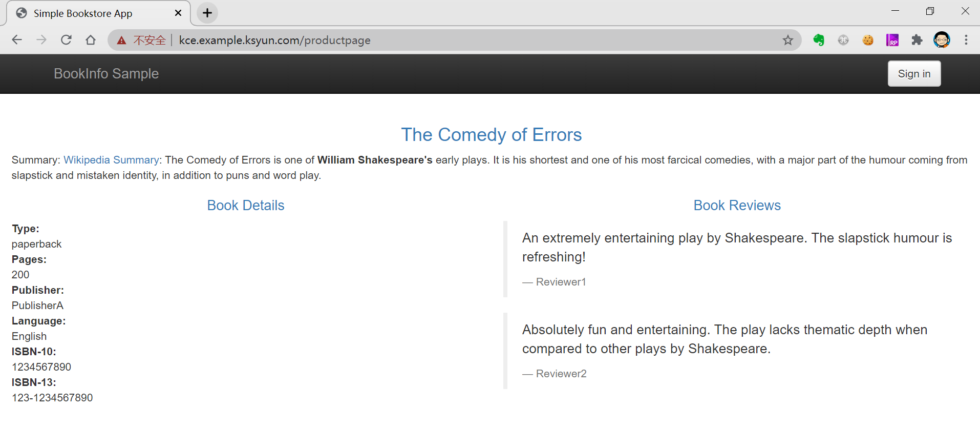Go to the browser home page
This screenshot has height=427, width=980.
(91, 40)
